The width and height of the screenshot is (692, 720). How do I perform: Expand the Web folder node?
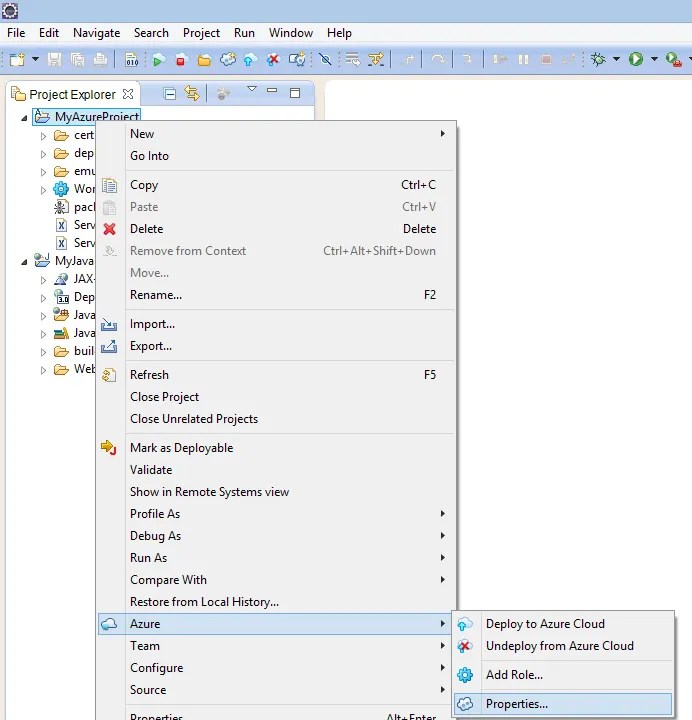43,370
